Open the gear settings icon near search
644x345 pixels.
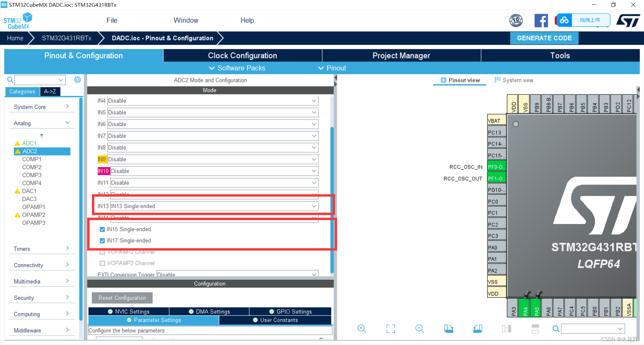(77, 80)
